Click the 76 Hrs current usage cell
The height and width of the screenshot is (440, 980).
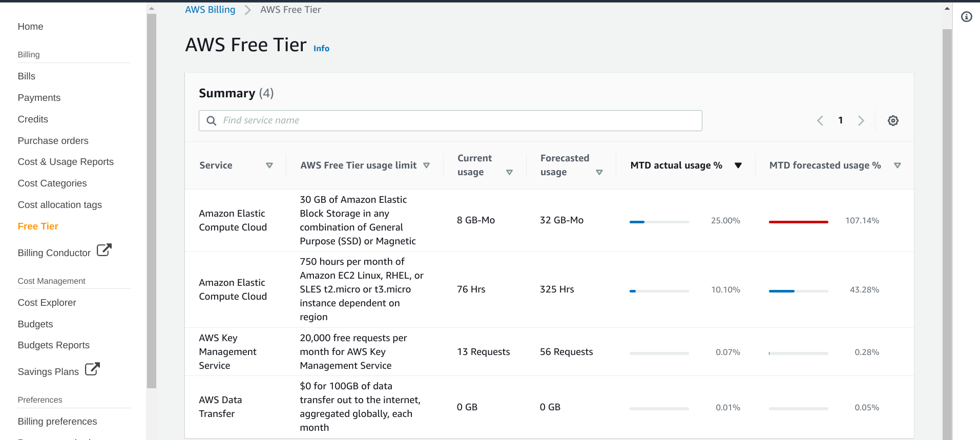coord(471,289)
